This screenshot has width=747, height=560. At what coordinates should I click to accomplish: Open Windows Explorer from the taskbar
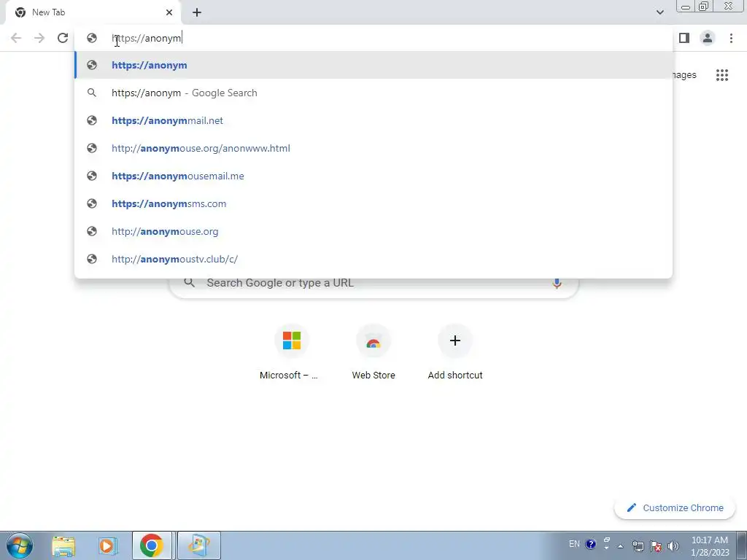point(63,545)
